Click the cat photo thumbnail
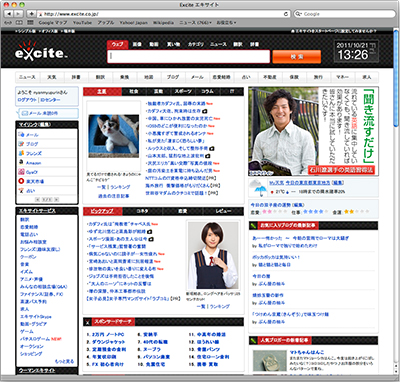400x382 pixels. [114, 136]
